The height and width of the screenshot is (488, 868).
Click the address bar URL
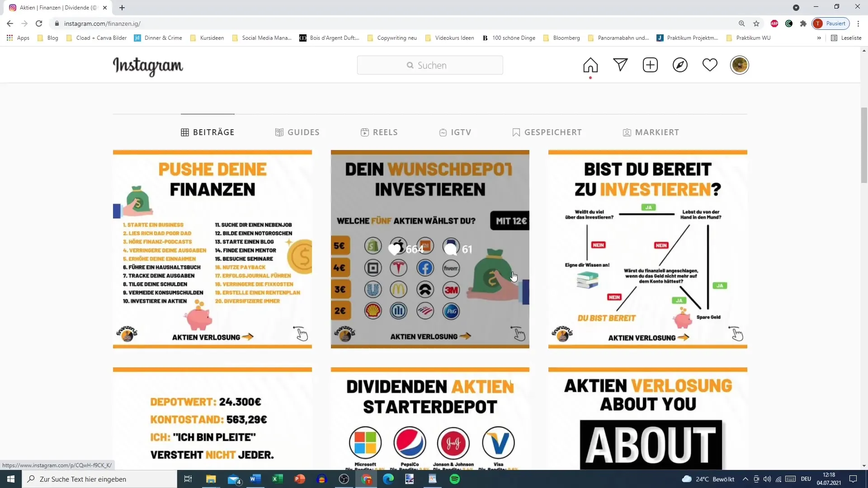click(102, 23)
